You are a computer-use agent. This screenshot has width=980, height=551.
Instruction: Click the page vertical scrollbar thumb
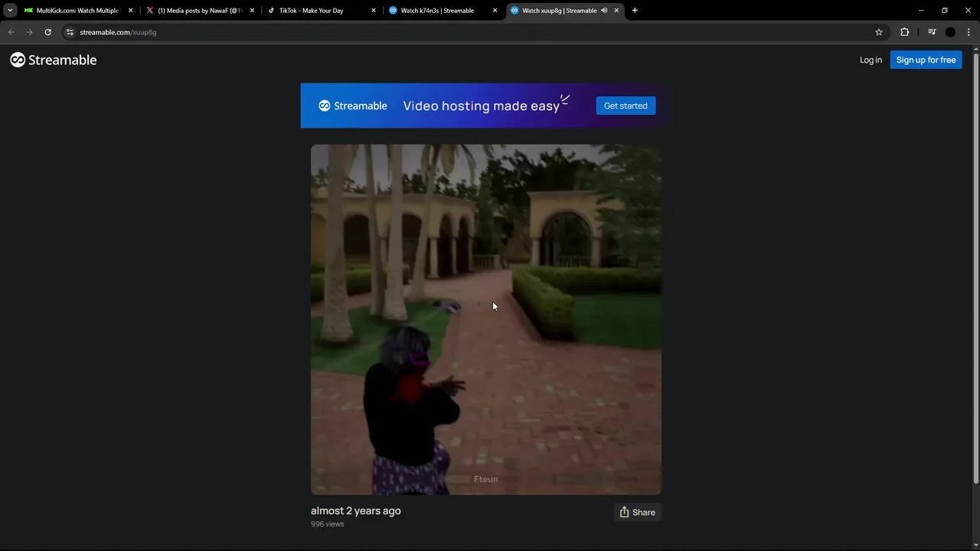click(x=975, y=268)
